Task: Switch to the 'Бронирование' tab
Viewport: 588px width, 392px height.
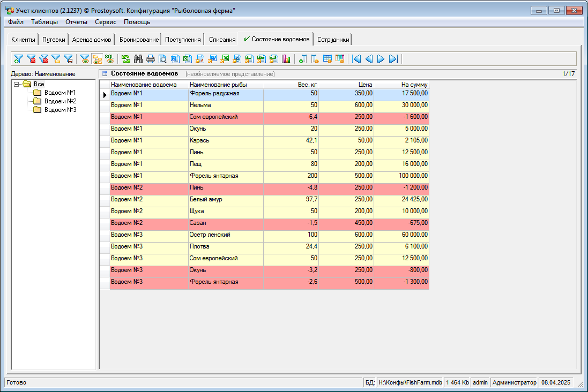Action: 139,40
